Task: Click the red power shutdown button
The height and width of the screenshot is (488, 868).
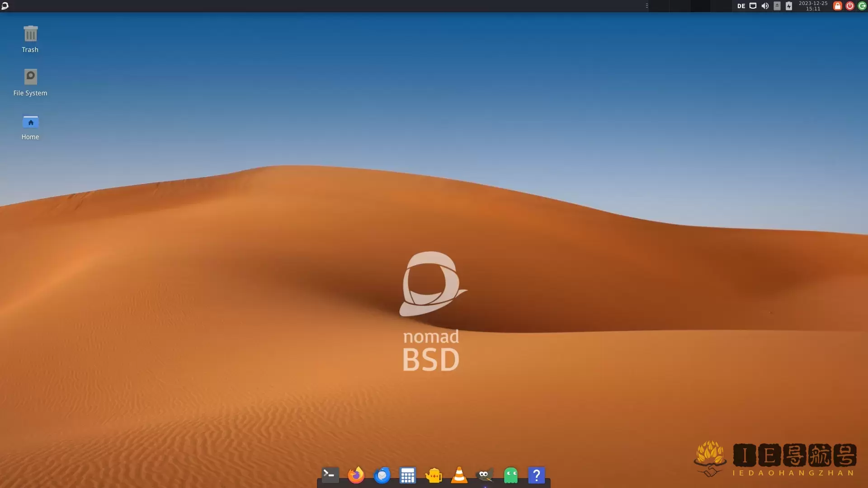Action: [x=850, y=6]
